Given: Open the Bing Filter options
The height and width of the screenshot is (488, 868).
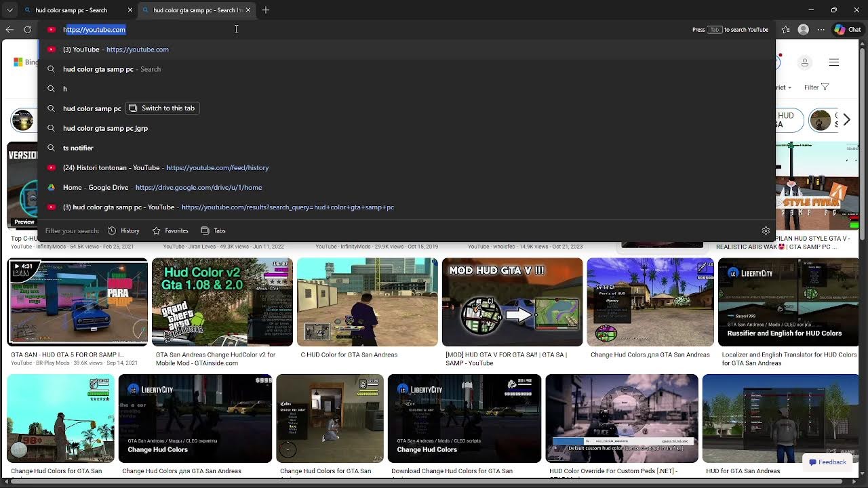Looking at the screenshot, I should pyautogui.click(x=816, y=87).
